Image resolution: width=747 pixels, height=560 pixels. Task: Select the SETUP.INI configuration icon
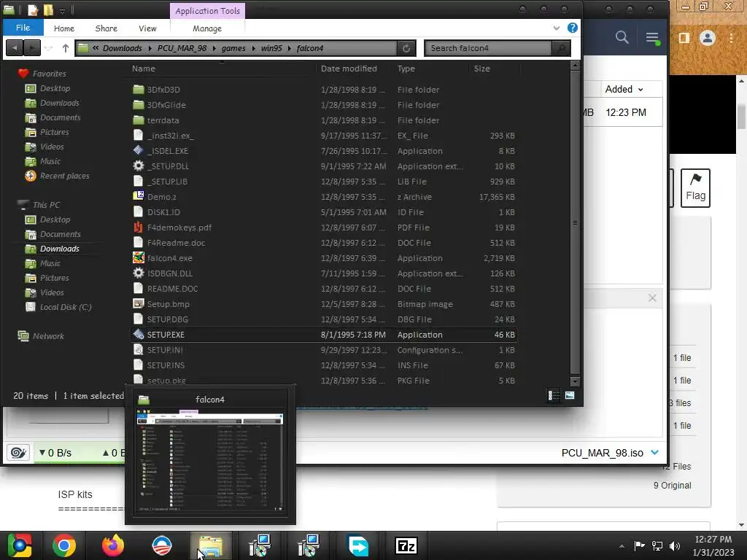point(138,349)
